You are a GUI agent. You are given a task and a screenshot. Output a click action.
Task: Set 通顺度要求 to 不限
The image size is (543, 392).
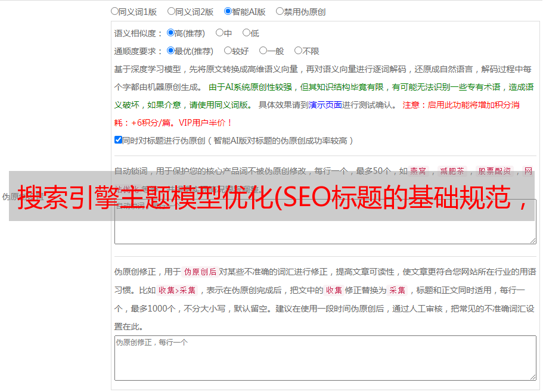pos(298,51)
